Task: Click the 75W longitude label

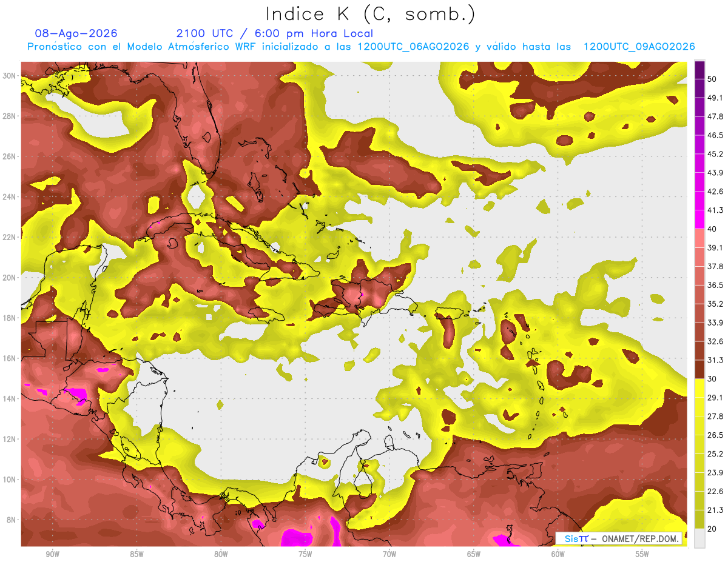Action: [x=305, y=554]
